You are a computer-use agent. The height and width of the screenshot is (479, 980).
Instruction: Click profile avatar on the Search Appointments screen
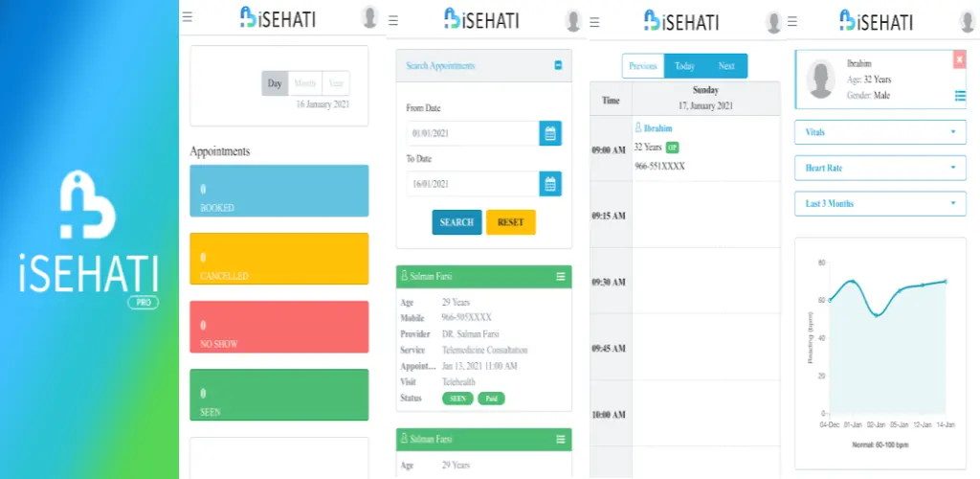point(573,21)
